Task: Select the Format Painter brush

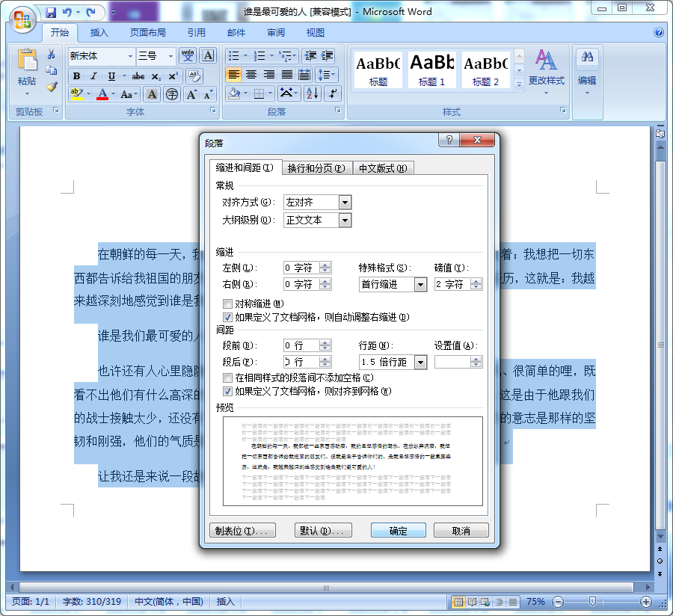Action: [52, 87]
